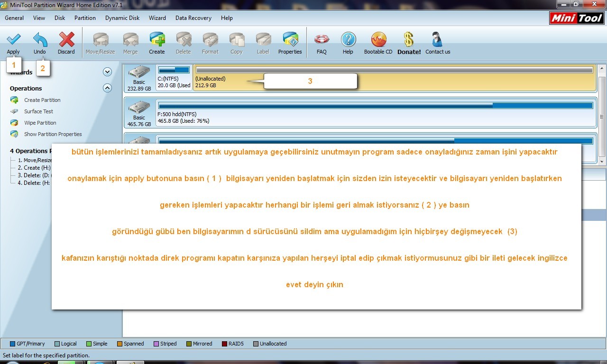This screenshot has height=364, width=607.
Task: Collapse the Operations panel section
Action: tap(107, 88)
